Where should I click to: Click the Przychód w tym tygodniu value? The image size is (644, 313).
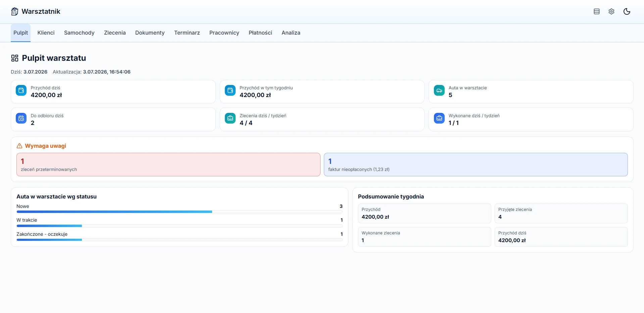pos(255,95)
